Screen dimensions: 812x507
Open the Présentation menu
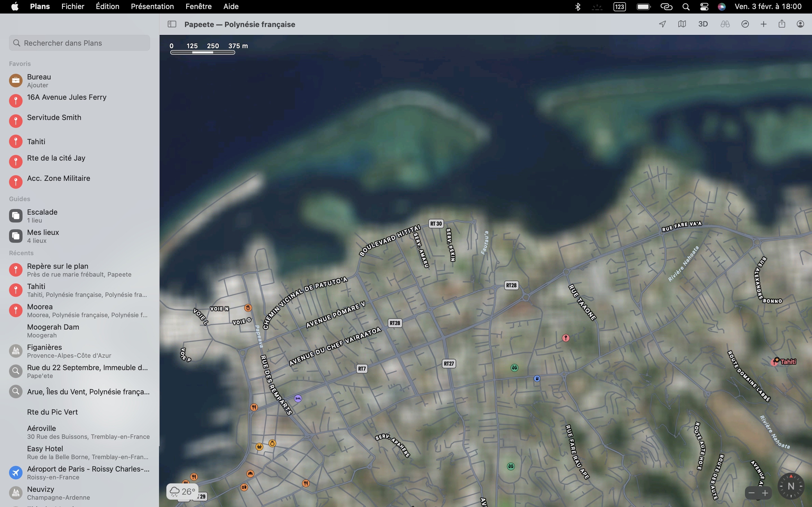(152, 6)
